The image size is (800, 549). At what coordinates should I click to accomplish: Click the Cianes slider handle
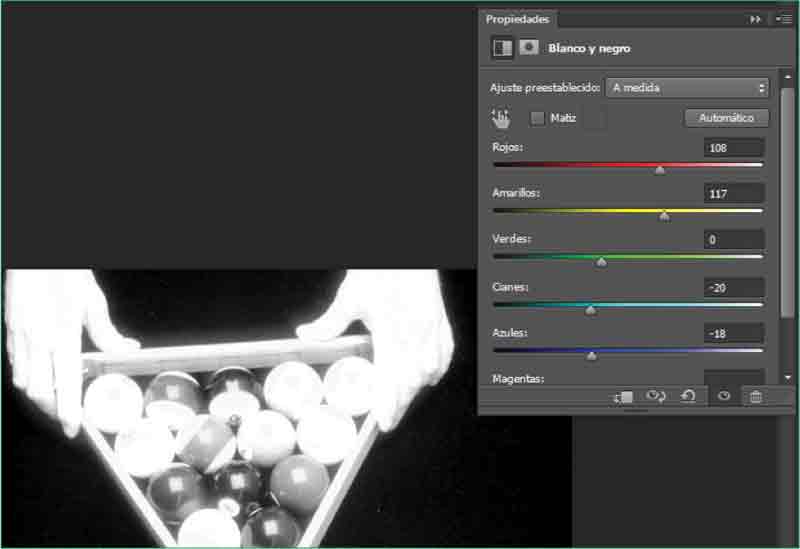(x=590, y=310)
